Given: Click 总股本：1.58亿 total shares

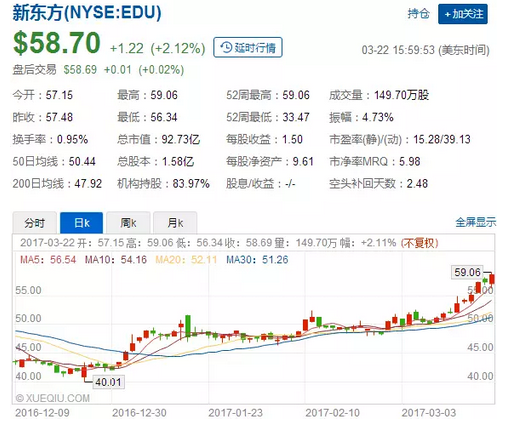Looking at the screenshot, I should pos(155,161).
